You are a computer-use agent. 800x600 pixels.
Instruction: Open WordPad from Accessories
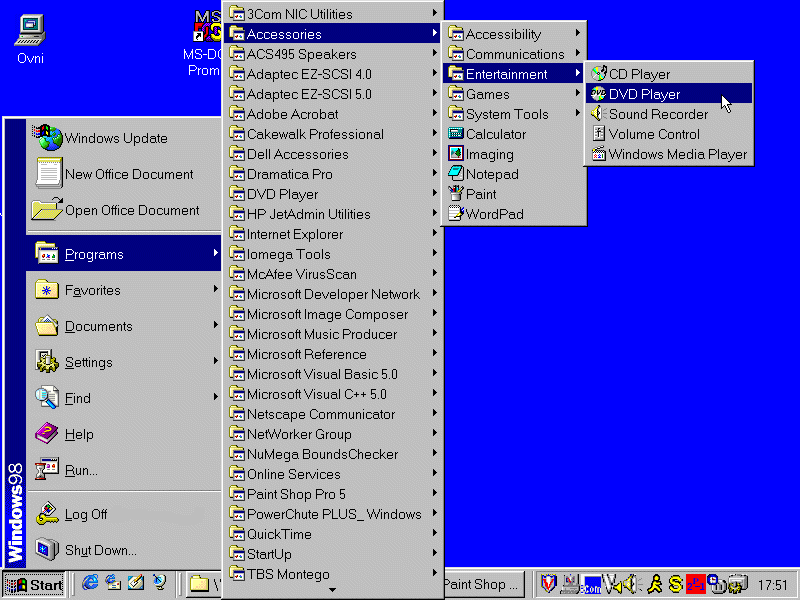(494, 214)
